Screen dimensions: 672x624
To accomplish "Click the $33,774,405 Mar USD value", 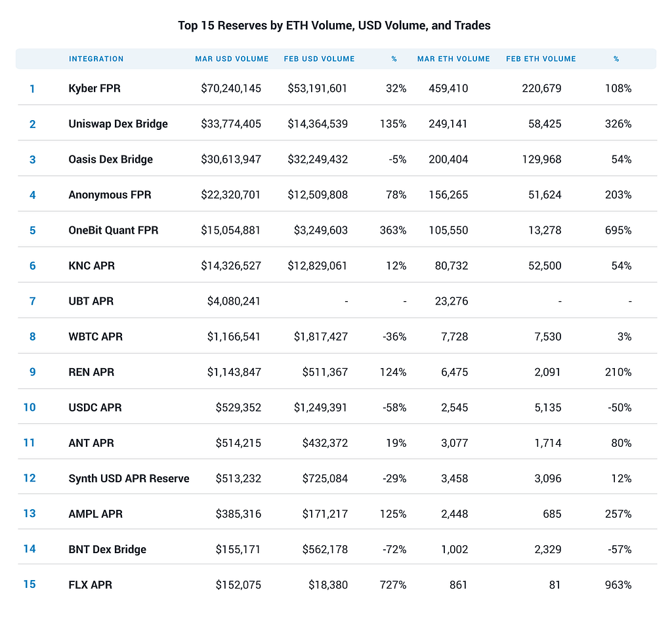I will click(x=231, y=124).
